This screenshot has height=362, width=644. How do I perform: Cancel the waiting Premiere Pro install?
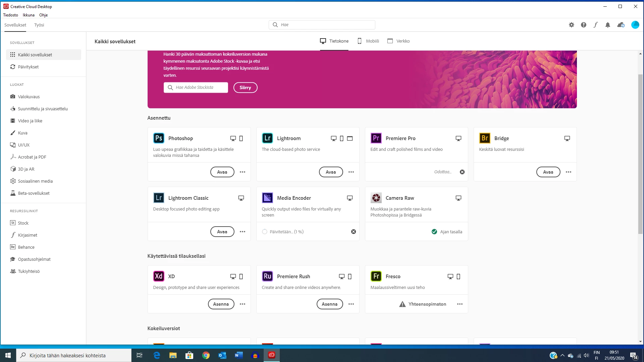coord(462,172)
